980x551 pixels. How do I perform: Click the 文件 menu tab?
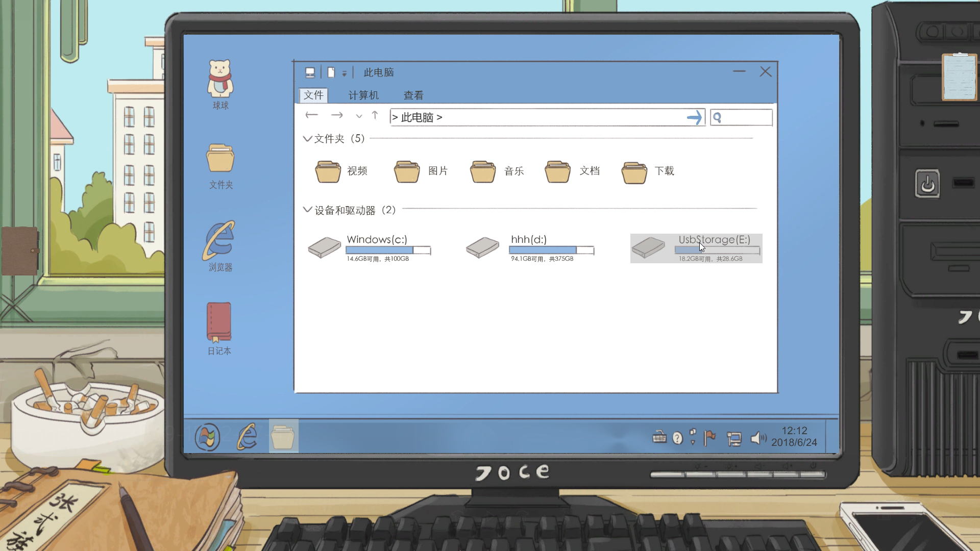(313, 95)
